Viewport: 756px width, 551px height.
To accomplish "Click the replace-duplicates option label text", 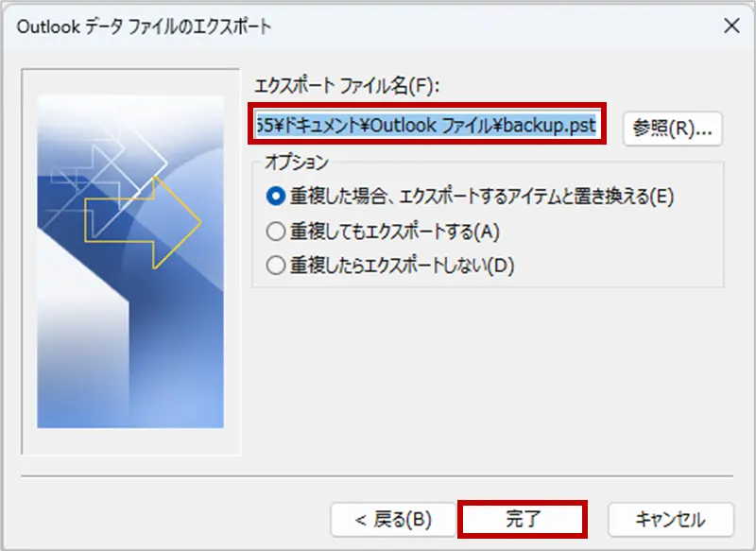I will (482, 197).
